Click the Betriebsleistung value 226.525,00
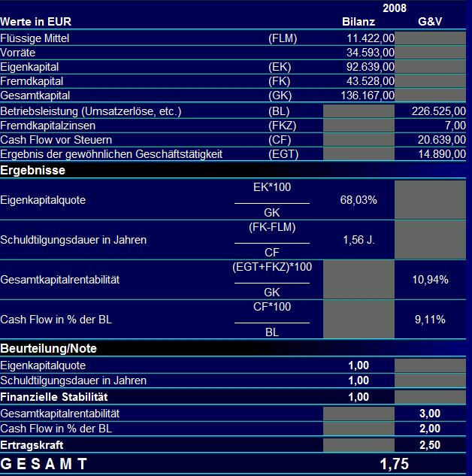Screen dimensions: 472x476 (439, 111)
